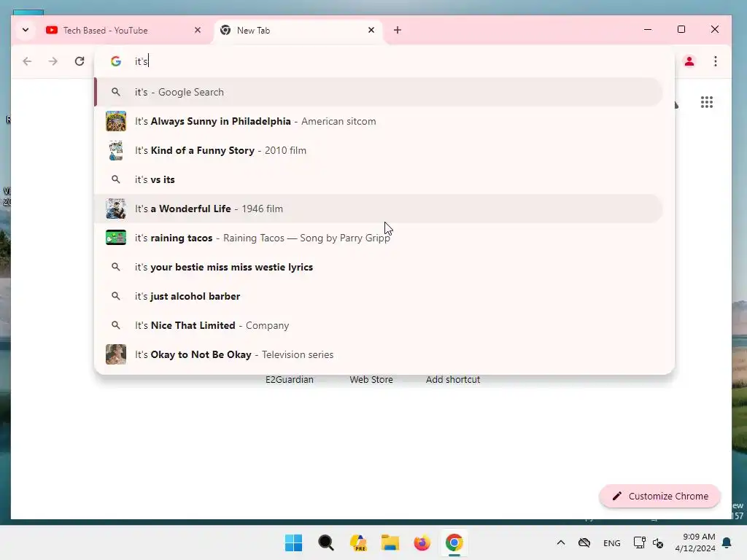Select it's your bestie miss miss westie lyrics
The image size is (747, 560).
click(x=379, y=267)
